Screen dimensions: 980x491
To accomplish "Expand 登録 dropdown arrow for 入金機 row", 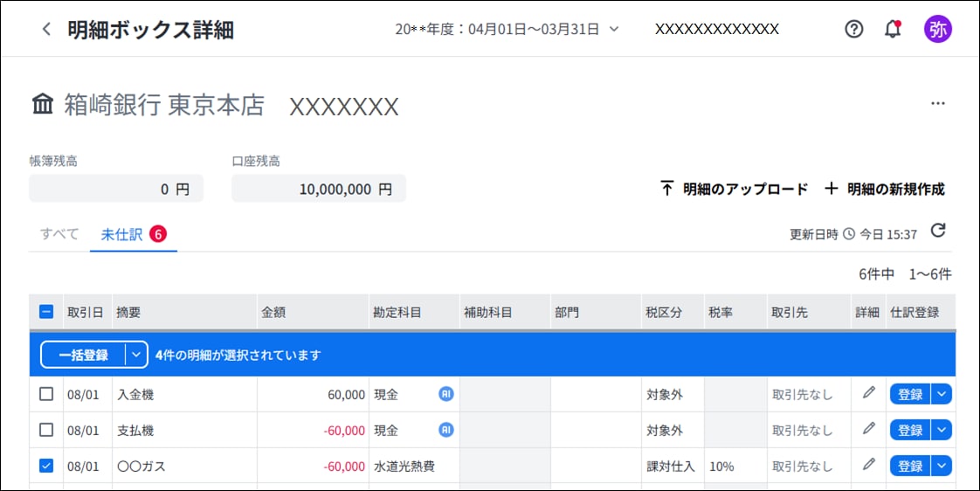I will 942,394.
